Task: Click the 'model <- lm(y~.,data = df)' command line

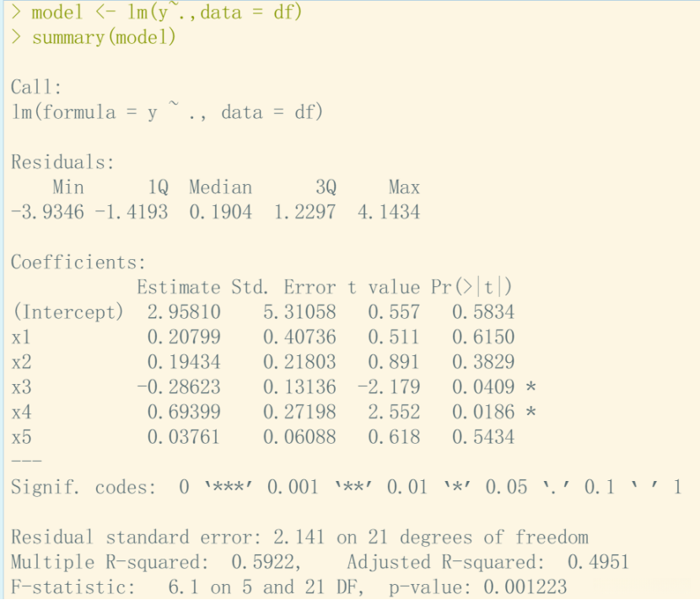Action: pos(157,12)
